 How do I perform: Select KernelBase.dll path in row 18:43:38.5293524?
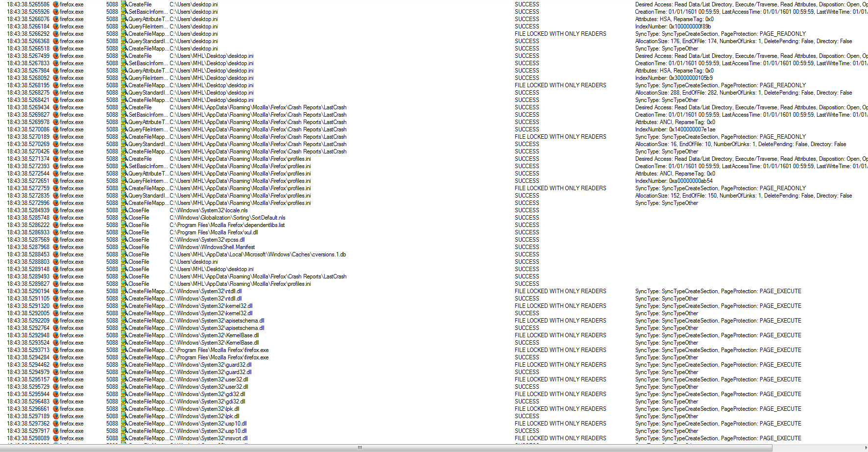214,343
